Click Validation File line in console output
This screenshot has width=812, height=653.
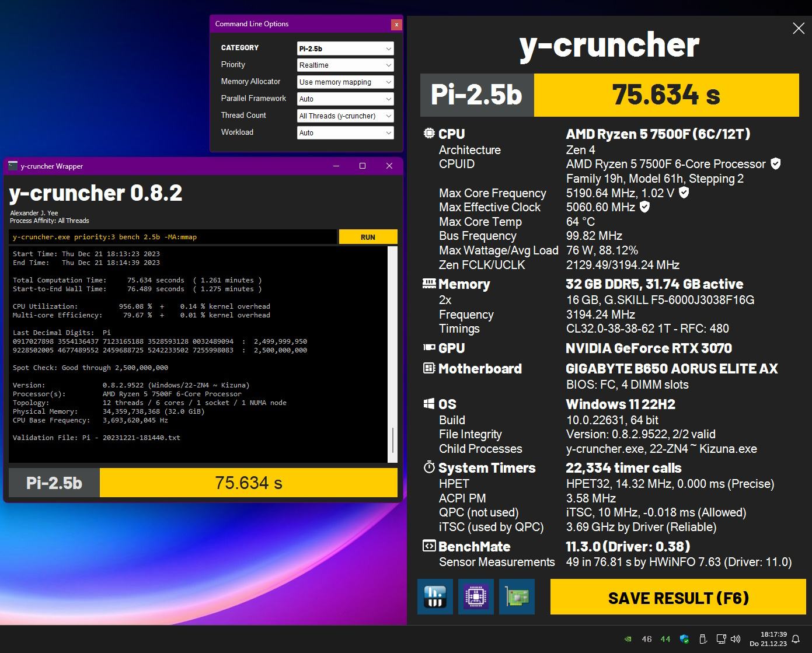tap(96, 438)
